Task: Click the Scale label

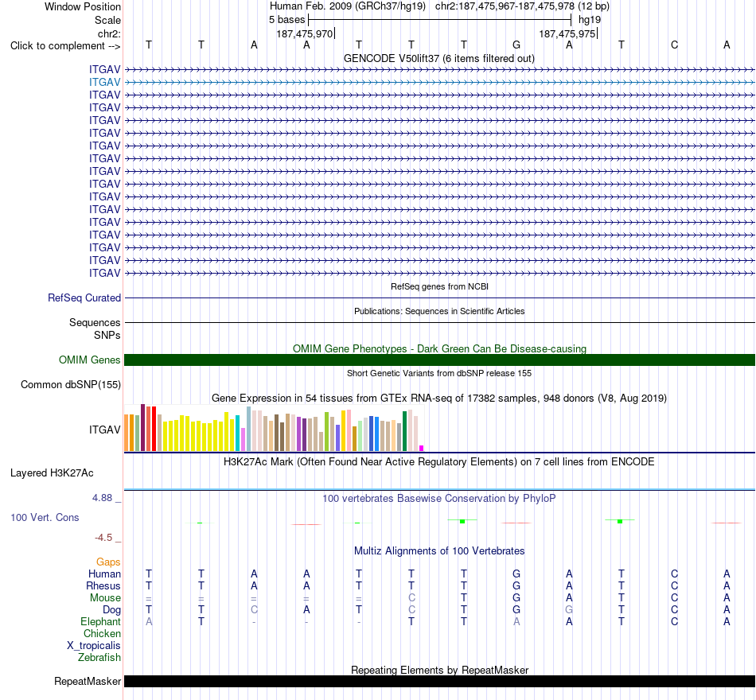Action: [107, 20]
